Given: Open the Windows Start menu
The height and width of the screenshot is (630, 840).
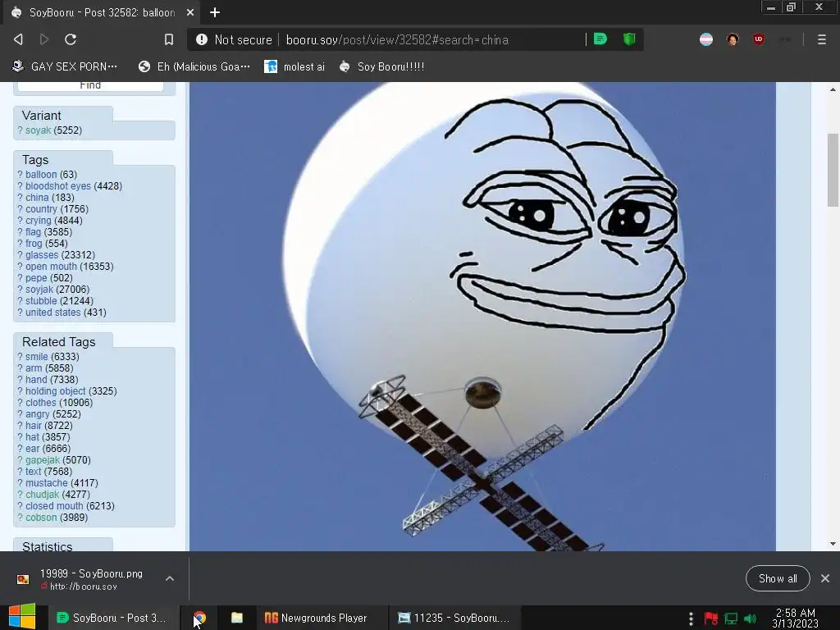Looking at the screenshot, I should pos(22,618).
